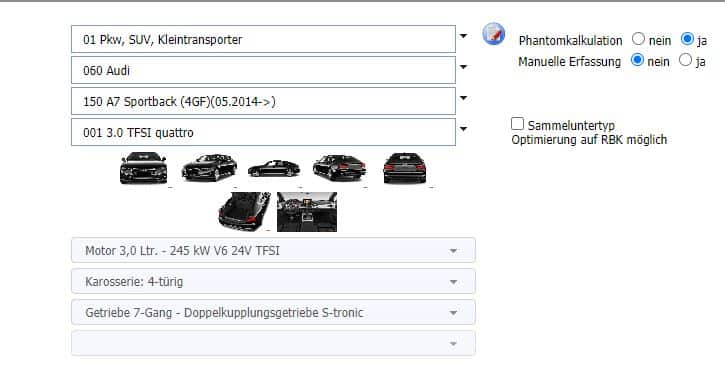Enable the Sammeluntertyp checkbox
Screen dimensions: 725x390
pyautogui.click(x=517, y=124)
